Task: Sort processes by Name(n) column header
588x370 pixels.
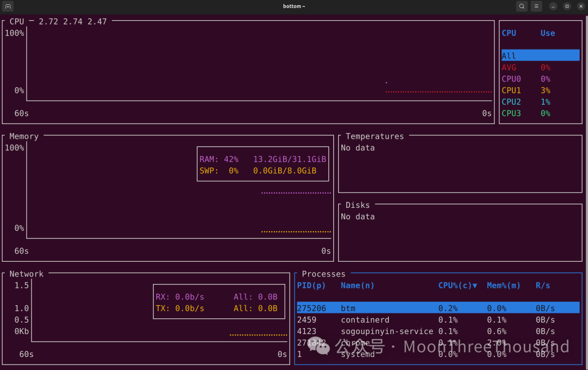Action: [x=357, y=286]
